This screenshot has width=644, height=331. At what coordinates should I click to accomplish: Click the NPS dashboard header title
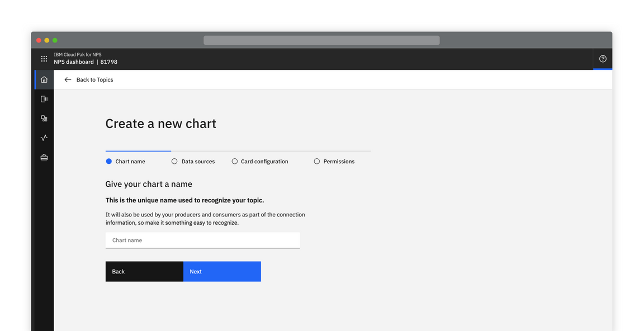pos(74,62)
